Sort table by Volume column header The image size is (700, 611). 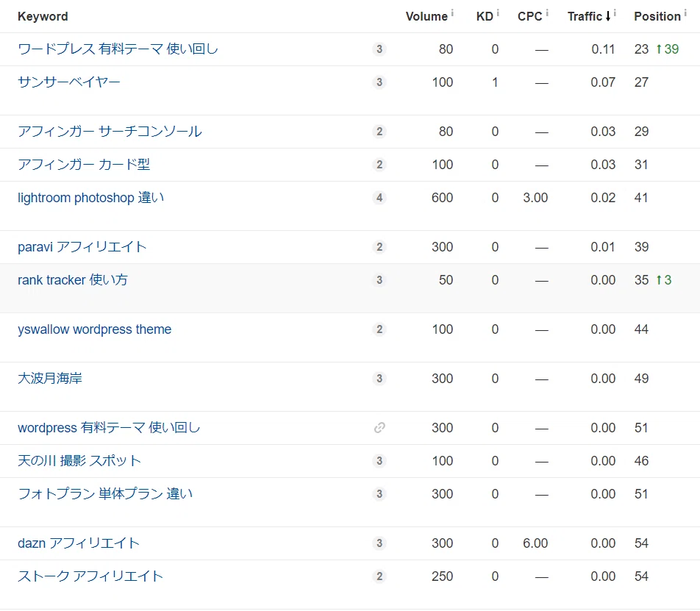426,16
